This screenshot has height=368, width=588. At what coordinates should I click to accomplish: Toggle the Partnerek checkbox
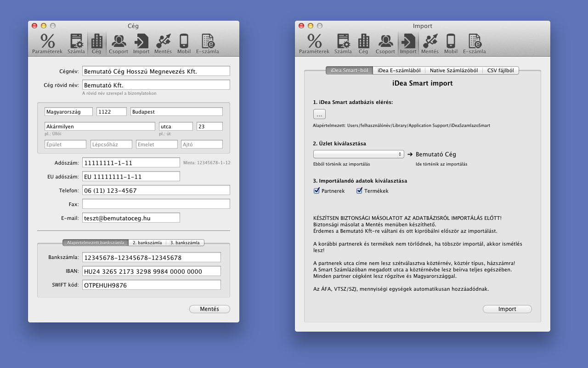tap(317, 190)
